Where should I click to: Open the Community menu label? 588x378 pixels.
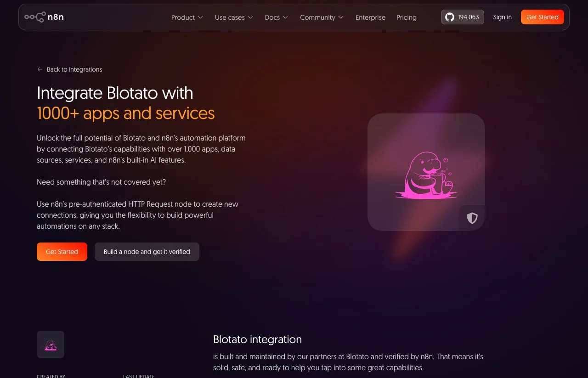pyautogui.click(x=317, y=17)
